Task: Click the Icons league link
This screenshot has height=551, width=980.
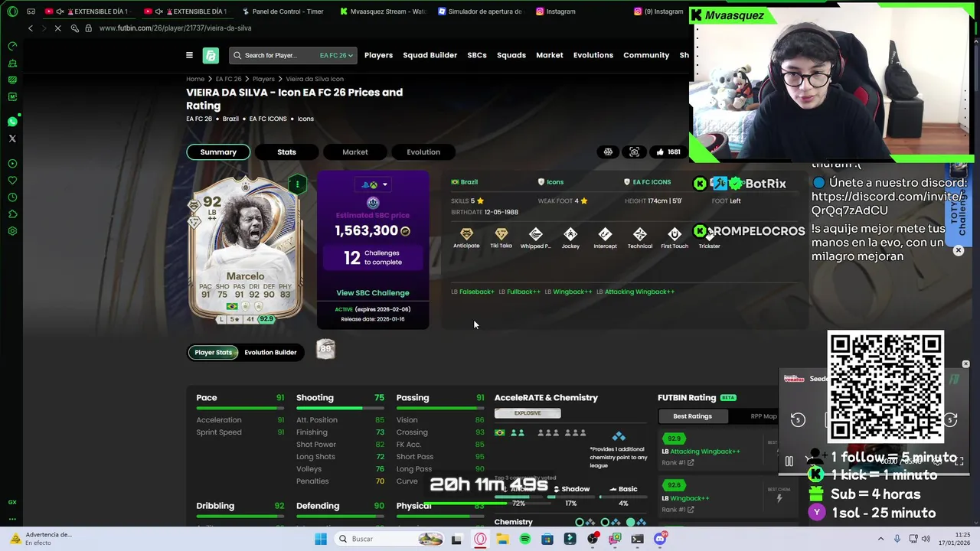Action: [550, 182]
